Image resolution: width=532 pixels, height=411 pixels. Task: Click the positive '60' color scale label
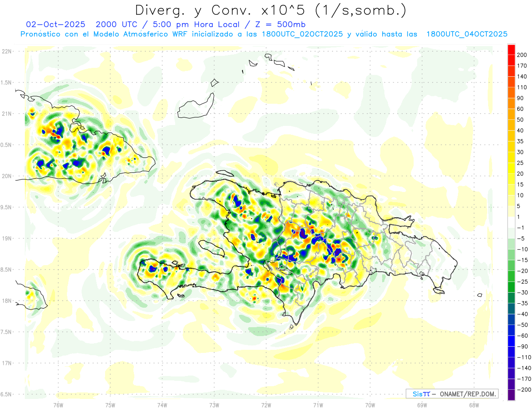(521, 109)
